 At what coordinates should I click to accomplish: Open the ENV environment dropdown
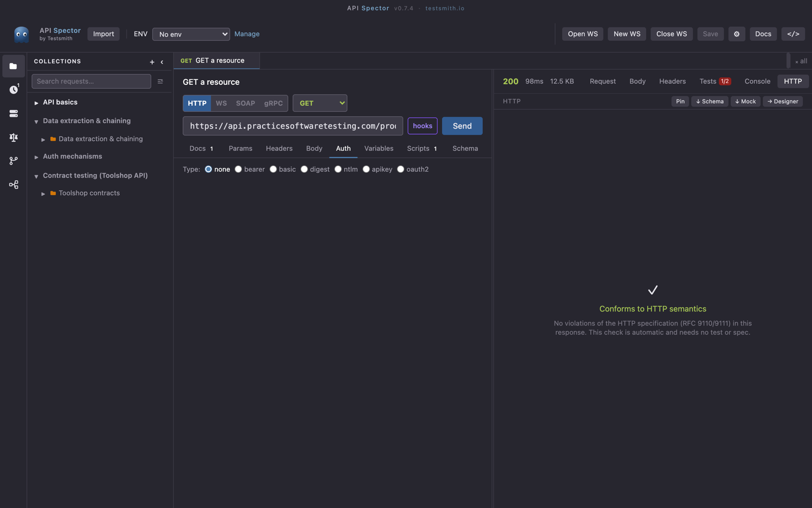click(191, 34)
